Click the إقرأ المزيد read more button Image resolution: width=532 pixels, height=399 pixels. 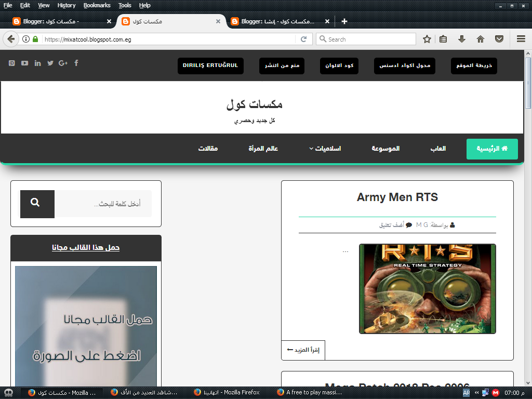303,350
